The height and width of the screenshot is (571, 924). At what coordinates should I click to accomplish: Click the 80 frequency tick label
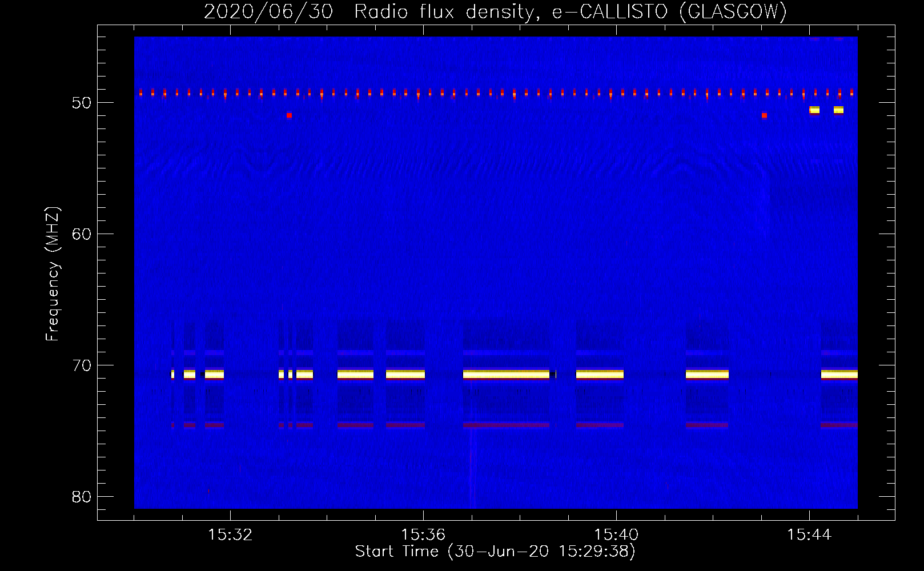(82, 497)
